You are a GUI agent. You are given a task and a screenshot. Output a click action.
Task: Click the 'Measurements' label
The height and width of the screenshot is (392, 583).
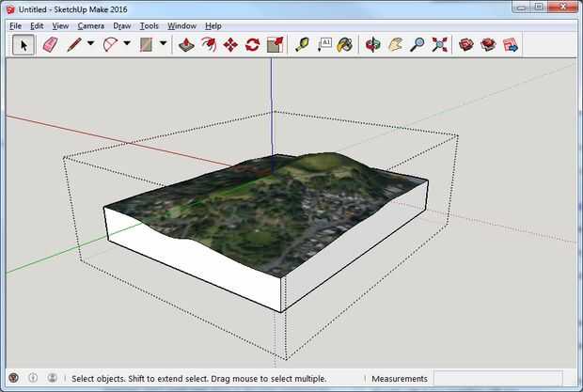pyautogui.click(x=400, y=379)
